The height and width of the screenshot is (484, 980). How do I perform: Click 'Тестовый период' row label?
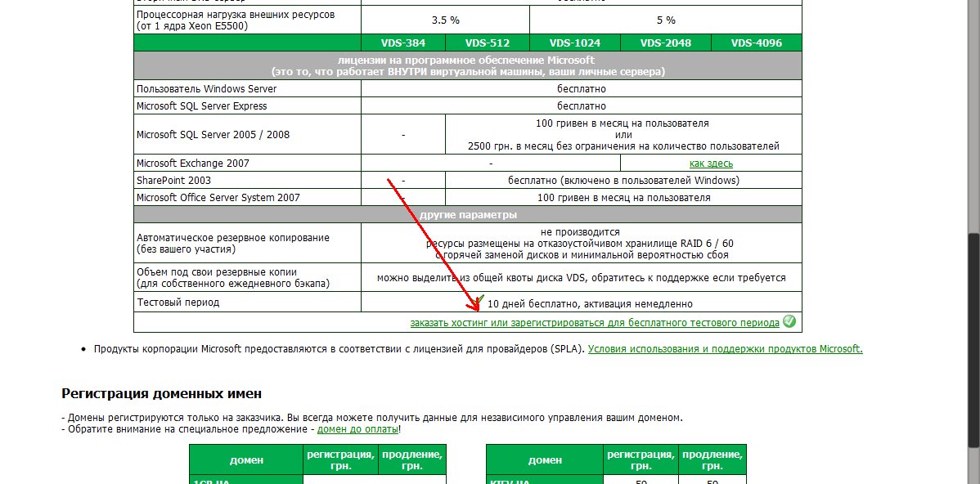[178, 302]
